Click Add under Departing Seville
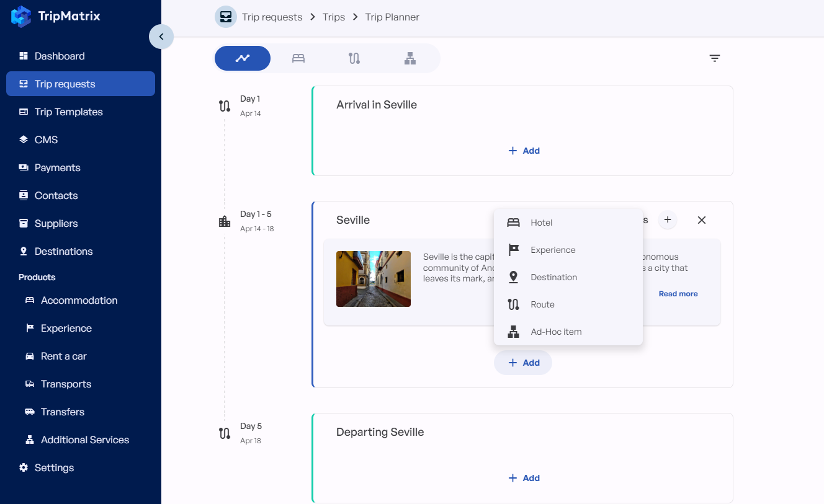The image size is (824, 504). (x=524, y=478)
